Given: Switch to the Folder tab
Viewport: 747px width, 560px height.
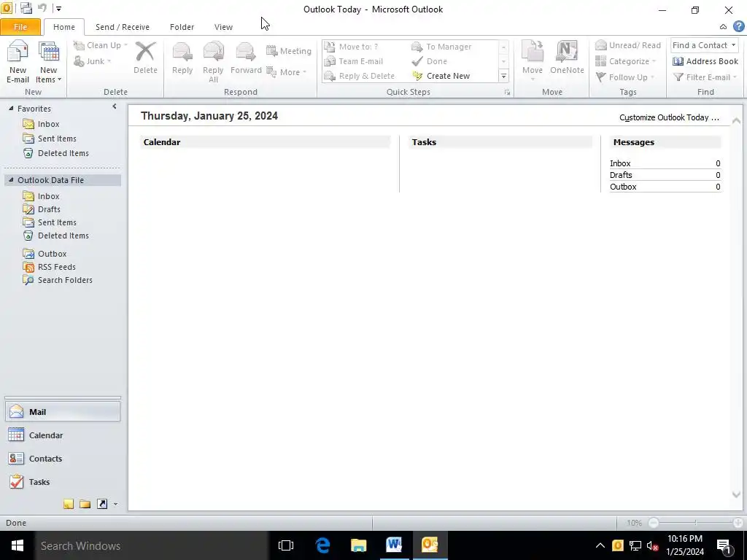Looking at the screenshot, I should [182, 27].
